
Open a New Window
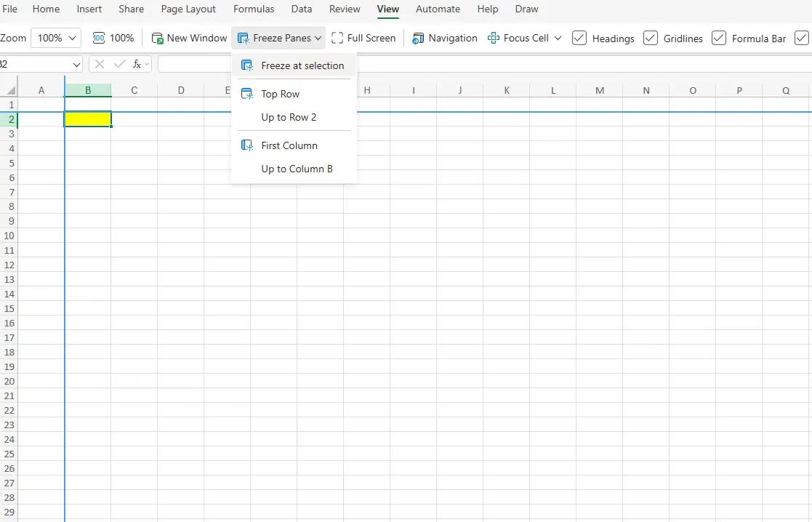pos(189,38)
